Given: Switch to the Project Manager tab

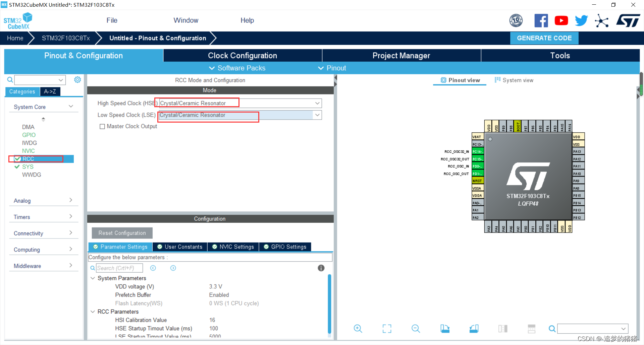Looking at the screenshot, I should 401,56.
